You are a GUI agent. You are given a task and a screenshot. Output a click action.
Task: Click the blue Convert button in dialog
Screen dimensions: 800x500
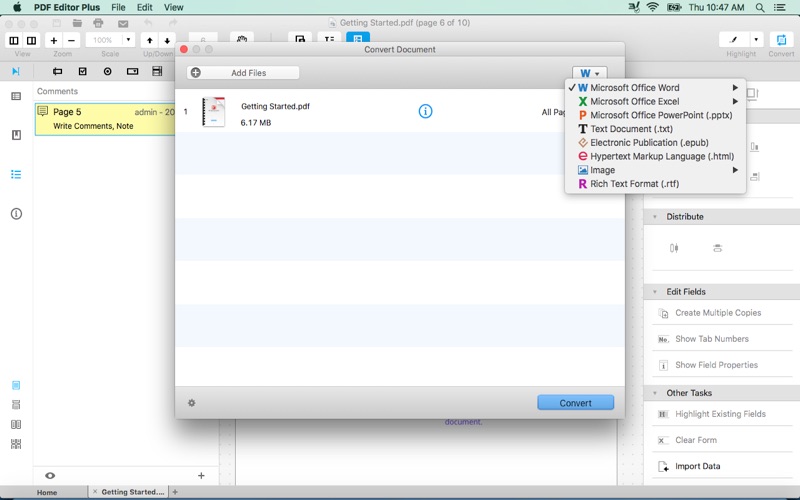click(x=576, y=403)
